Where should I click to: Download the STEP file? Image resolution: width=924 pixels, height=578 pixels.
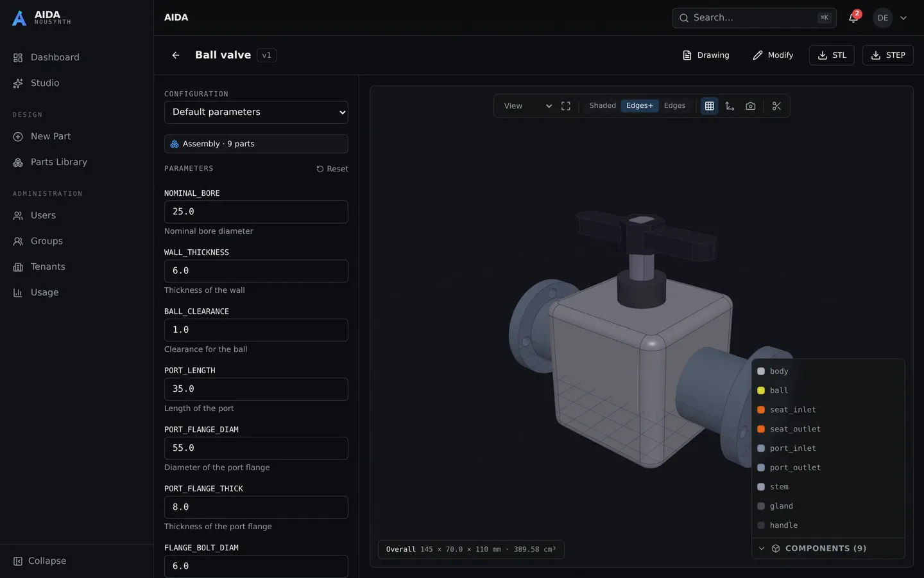point(888,55)
